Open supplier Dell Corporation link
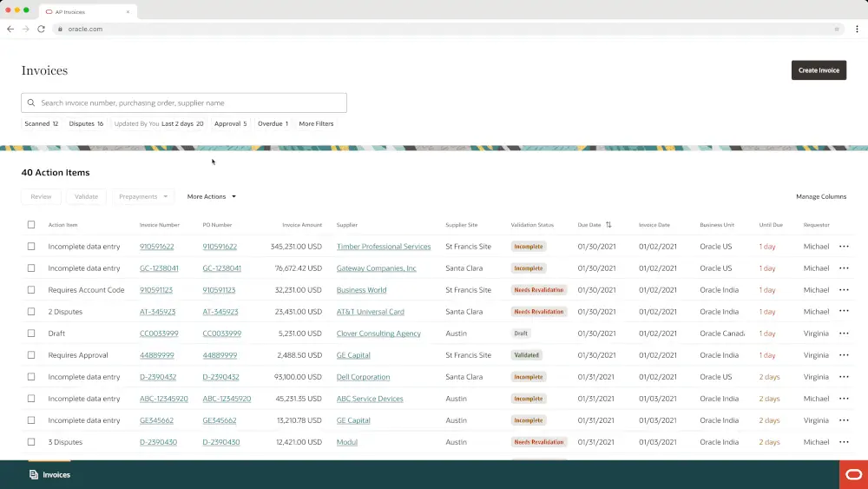 pyautogui.click(x=363, y=377)
